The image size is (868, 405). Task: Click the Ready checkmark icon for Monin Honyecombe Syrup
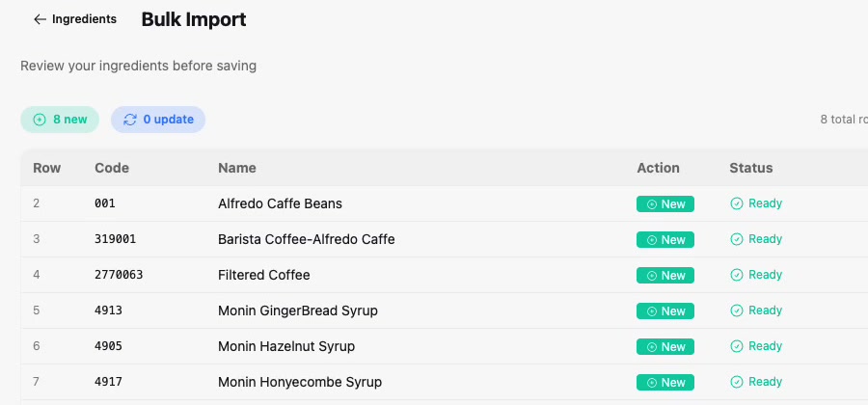point(736,382)
